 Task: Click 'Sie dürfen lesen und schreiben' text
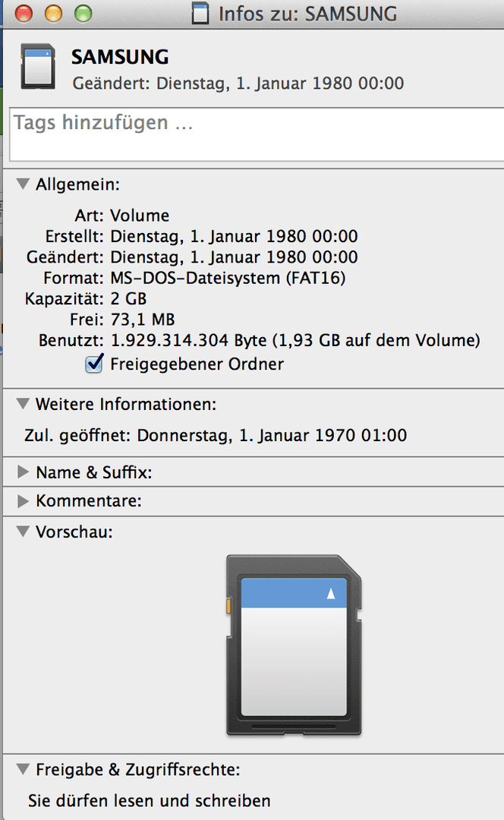[150, 801]
